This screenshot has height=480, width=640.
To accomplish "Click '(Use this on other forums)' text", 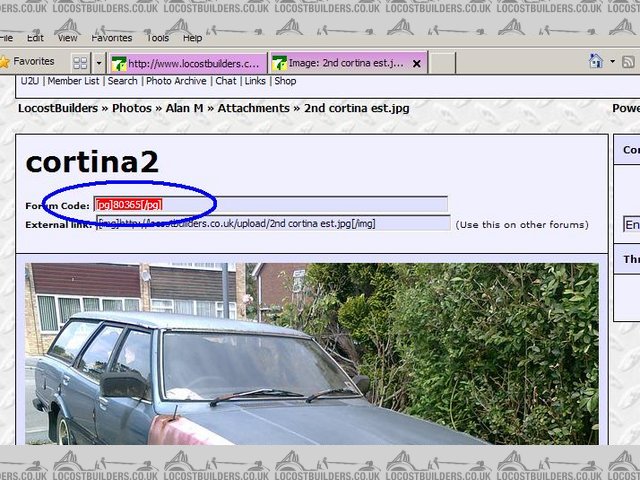I will tap(522, 224).
